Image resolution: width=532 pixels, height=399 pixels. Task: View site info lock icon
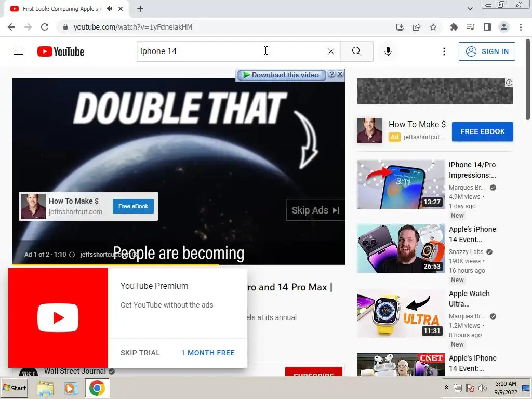tap(65, 27)
